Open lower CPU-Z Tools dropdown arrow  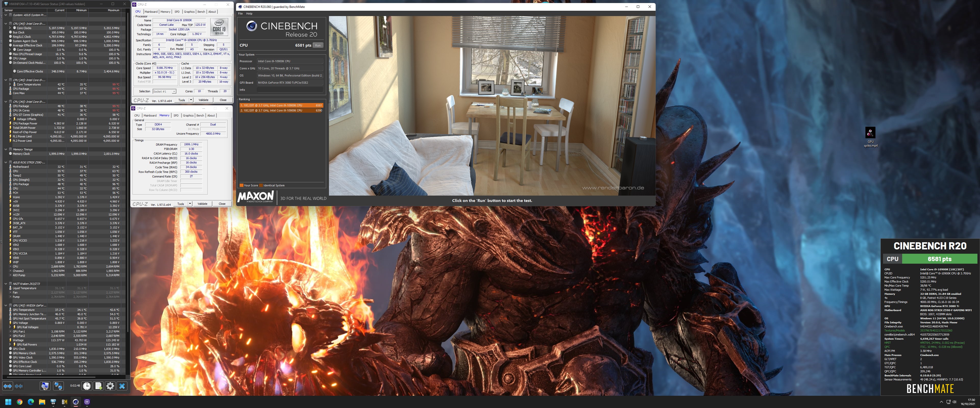[x=190, y=204]
